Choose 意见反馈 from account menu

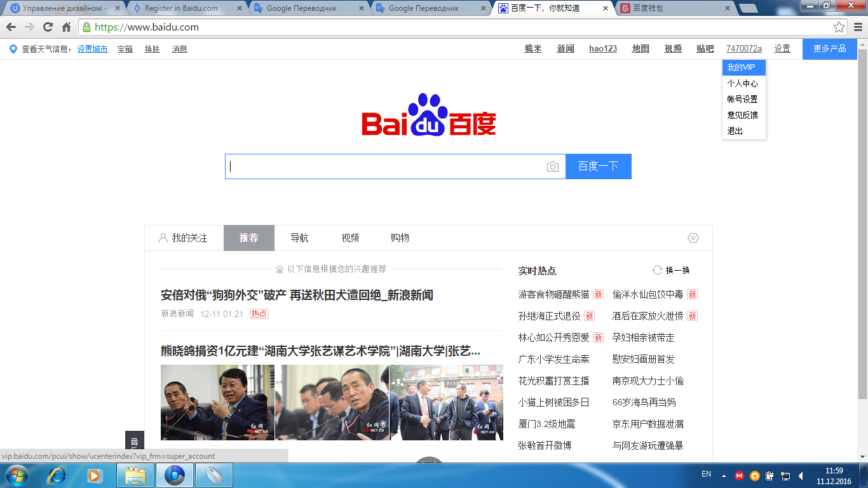744,115
